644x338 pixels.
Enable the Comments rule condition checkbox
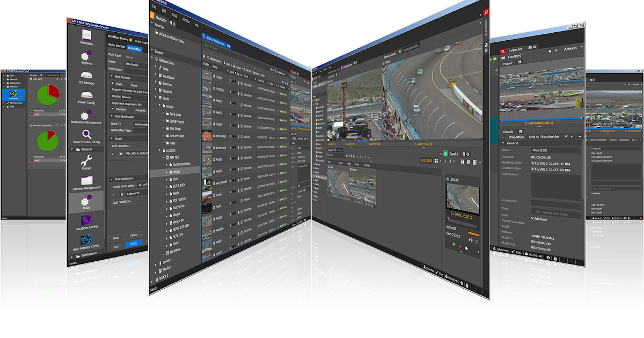(122, 194)
